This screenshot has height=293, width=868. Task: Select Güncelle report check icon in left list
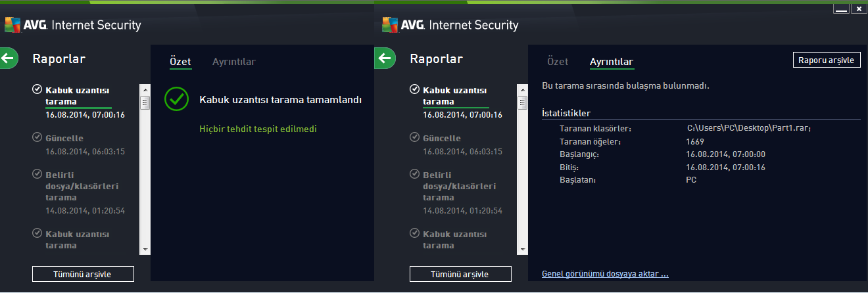[x=37, y=137]
